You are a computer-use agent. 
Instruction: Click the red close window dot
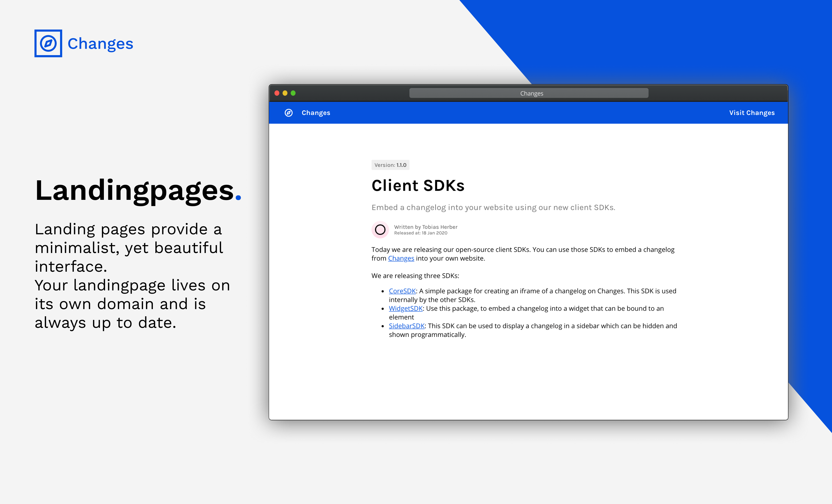point(277,93)
